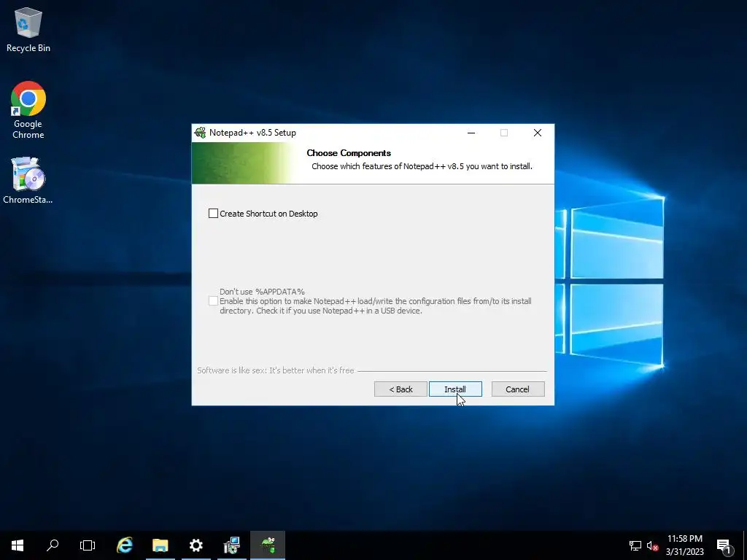The width and height of the screenshot is (747, 560).
Task: Open taskbar Search magnifier
Action: [x=53, y=545]
